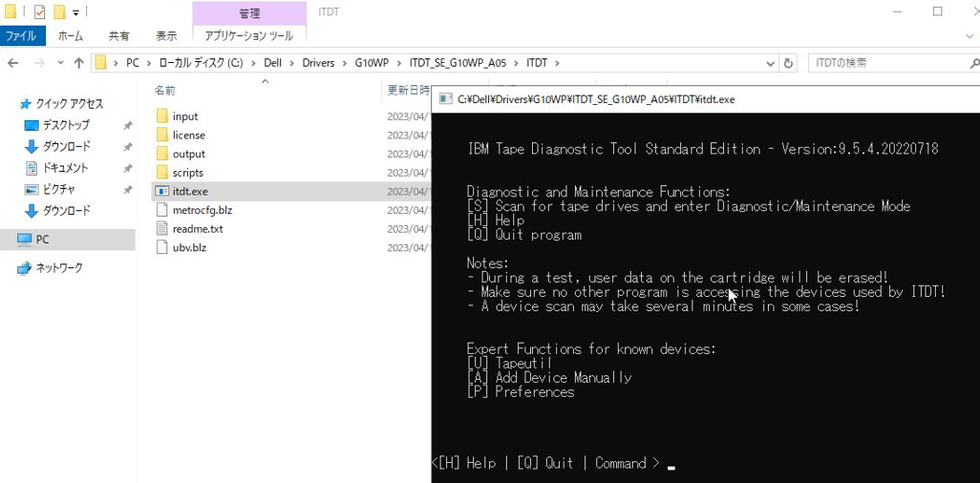Open the アプリケーション ツール tab

[248, 35]
